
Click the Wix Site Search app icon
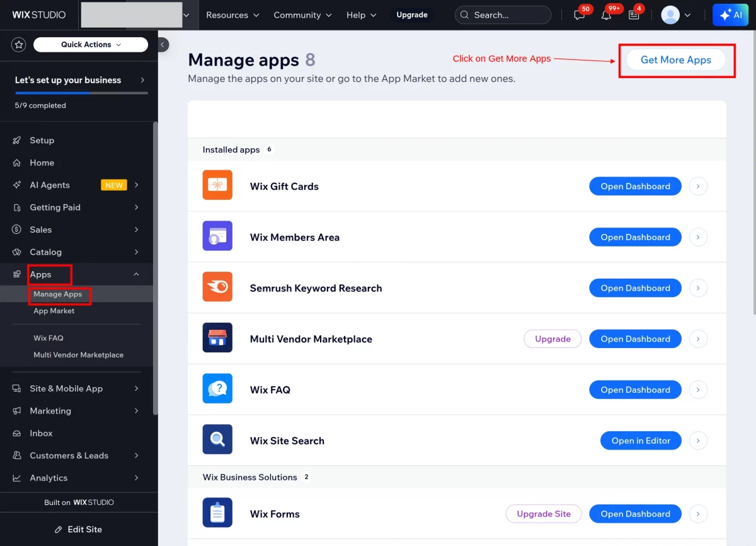(217, 439)
